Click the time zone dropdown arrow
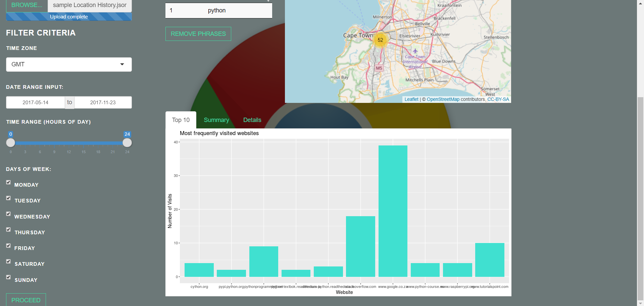The image size is (644, 306). pyautogui.click(x=122, y=64)
